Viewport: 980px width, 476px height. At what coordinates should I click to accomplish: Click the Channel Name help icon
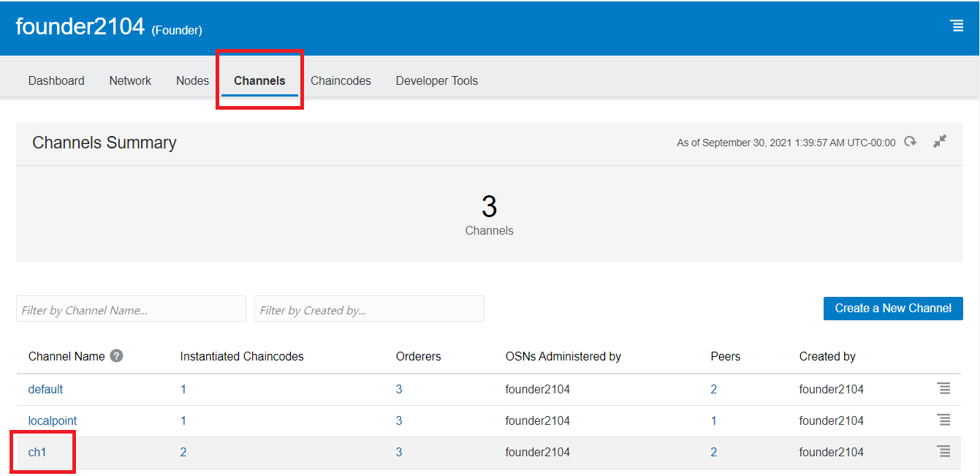116,356
